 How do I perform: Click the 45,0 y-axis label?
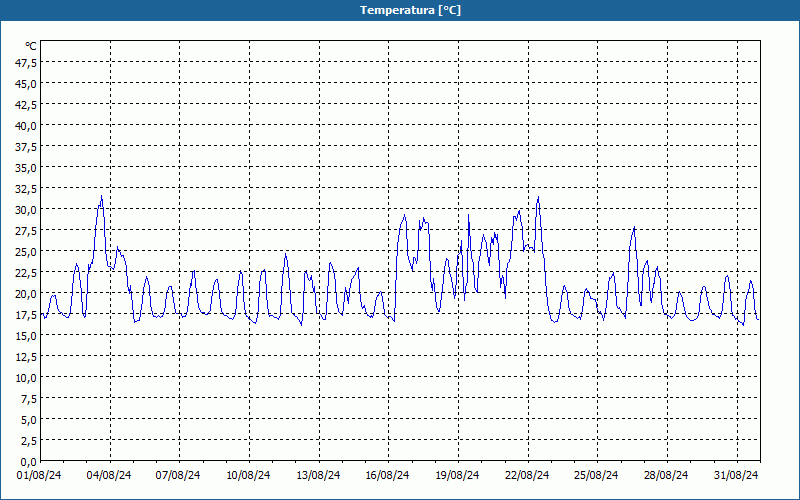(x=27, y=84)
